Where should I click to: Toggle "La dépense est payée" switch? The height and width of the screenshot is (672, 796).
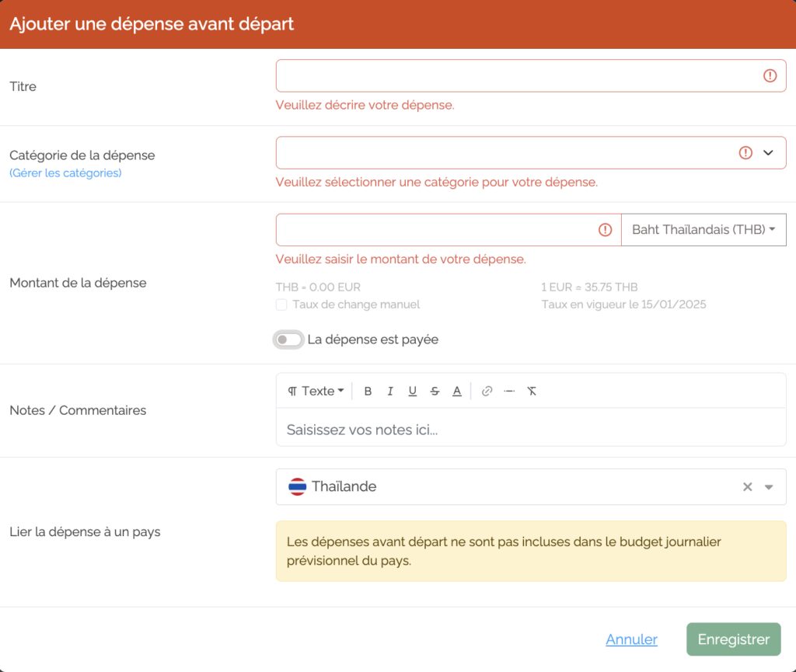click(x=288, y=339)
